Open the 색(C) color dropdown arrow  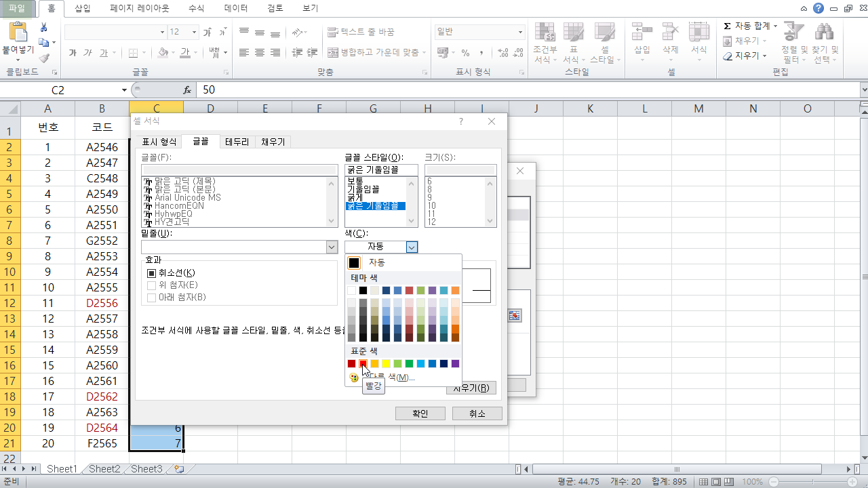[x=412, y=247]
